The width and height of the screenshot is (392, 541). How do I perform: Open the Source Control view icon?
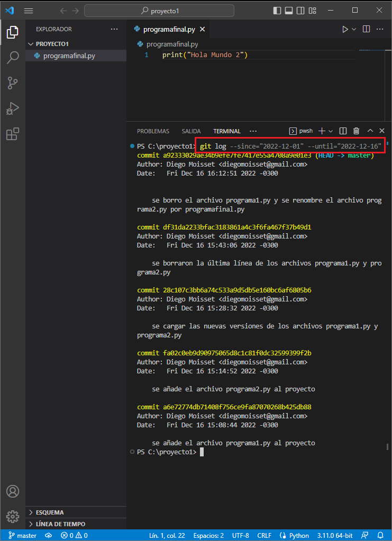pyautogui.click(x=12, y=83)
